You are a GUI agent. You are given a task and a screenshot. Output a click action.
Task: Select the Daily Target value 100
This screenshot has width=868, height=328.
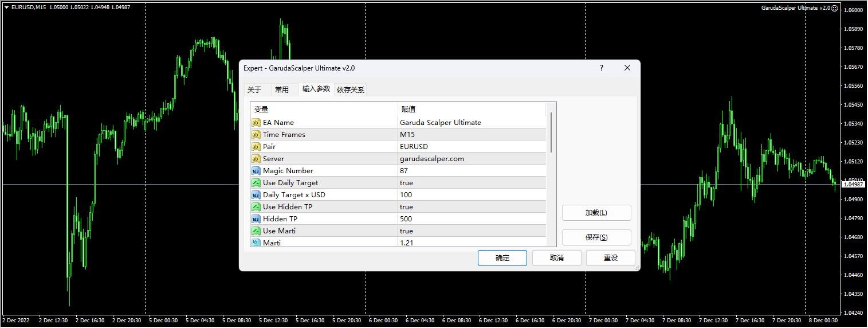point(472,195)
